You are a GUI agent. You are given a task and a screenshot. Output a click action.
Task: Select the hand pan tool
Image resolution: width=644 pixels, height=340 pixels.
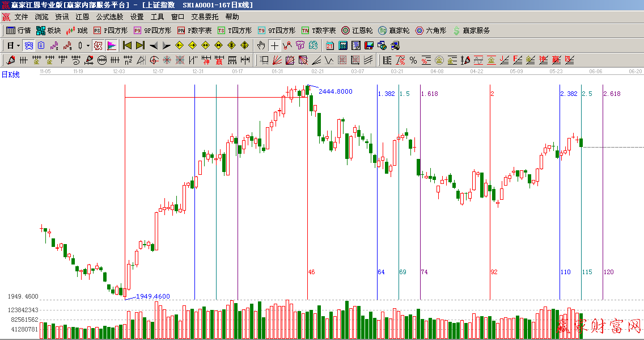[261, 45]
